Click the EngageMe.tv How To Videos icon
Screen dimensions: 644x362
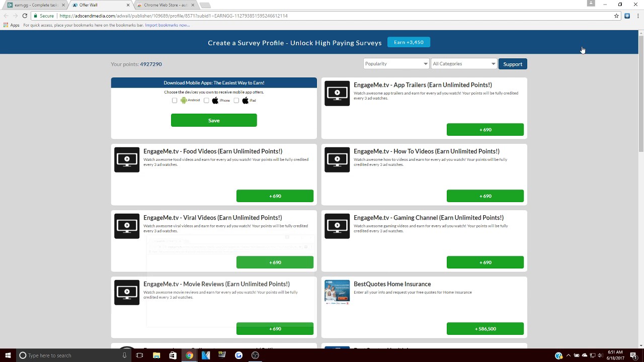pos(337,159)
